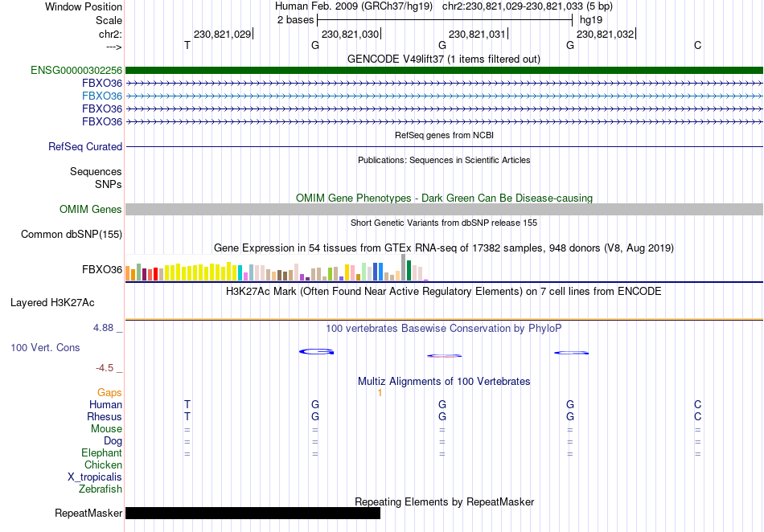Click the Rhesus alignment row label
Screen dimensions: 764x532
tap(105, 416)
